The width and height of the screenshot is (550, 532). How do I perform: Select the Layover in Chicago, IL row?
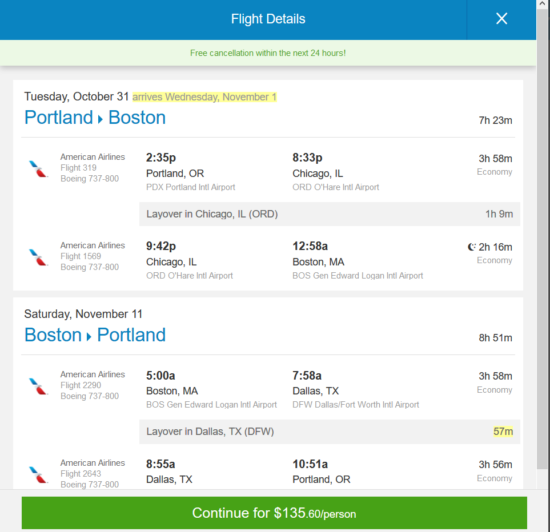[x=329, y=214]
